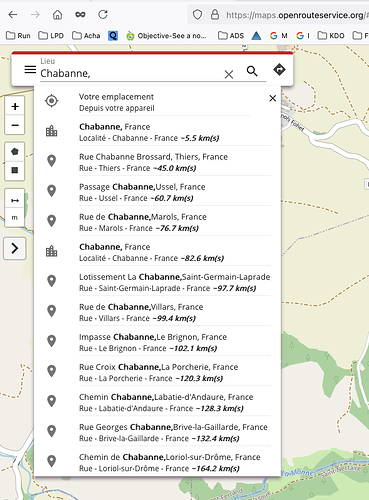Open the KDO bookmarks folder
Screen dimensions: 369x500
[x=331, y=35]
